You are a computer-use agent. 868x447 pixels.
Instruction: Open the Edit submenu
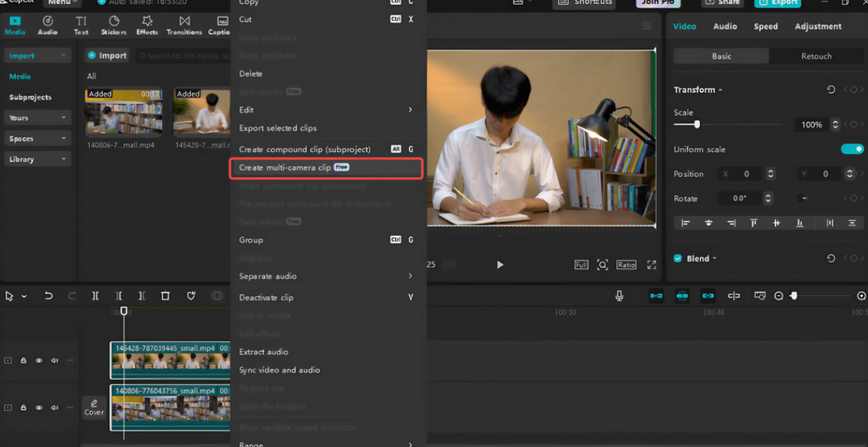(x=327, y=110)
